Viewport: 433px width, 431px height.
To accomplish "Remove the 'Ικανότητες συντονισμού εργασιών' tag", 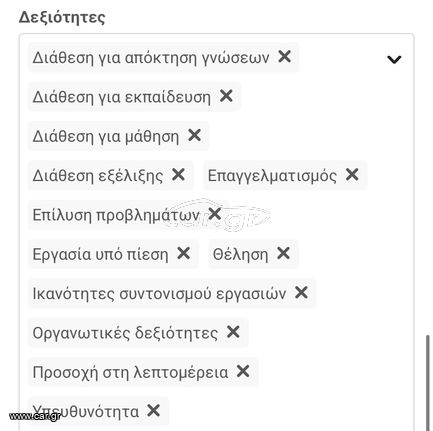I will coord(301,293).
